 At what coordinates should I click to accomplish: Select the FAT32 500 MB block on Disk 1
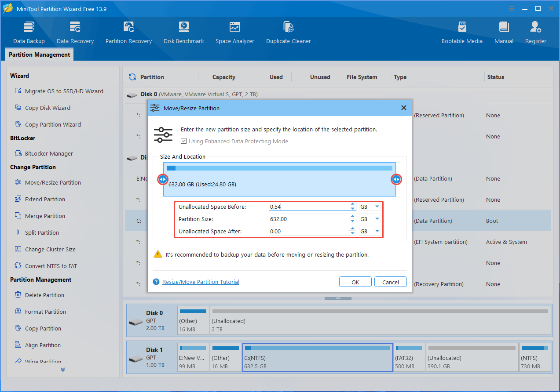tap(410, 358)
